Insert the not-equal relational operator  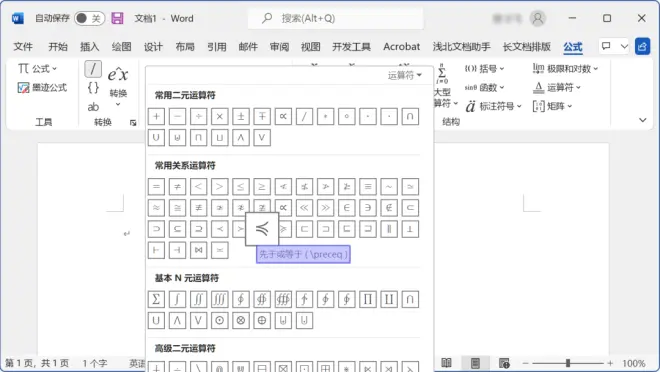pos(177,187)
